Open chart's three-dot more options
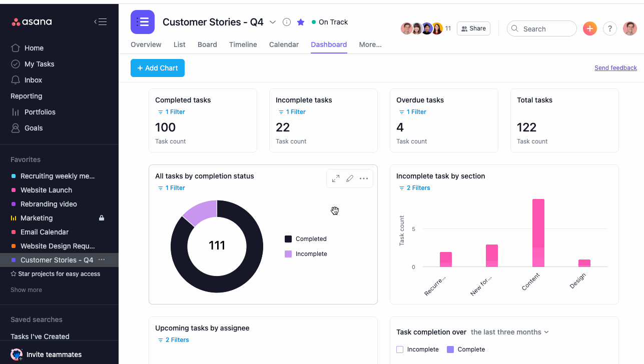This screenshot has height=364, width=644. tap(364, 178)
